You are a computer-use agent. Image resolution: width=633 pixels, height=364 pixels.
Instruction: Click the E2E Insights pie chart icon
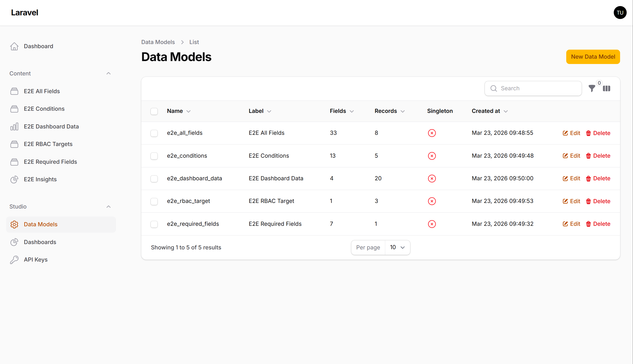[14, 180]
